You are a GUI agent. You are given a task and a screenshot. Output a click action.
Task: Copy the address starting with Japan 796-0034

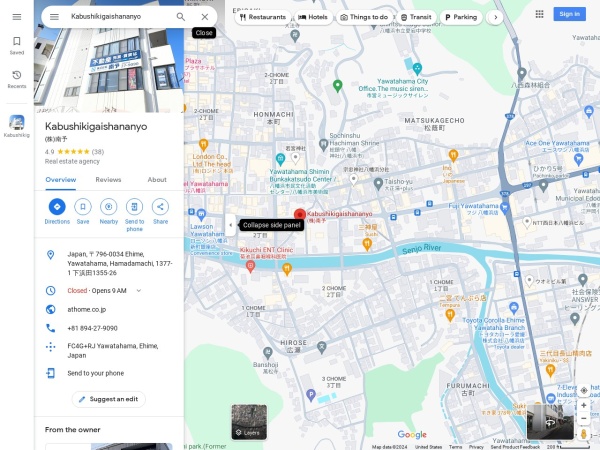pos(109,263)
